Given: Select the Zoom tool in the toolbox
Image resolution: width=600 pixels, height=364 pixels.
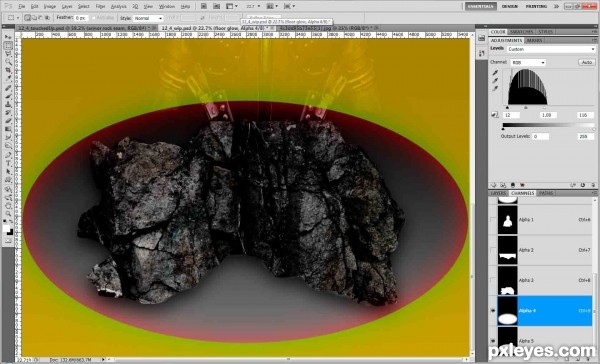Looking at the screenshot, I should (x=8, y=214).
